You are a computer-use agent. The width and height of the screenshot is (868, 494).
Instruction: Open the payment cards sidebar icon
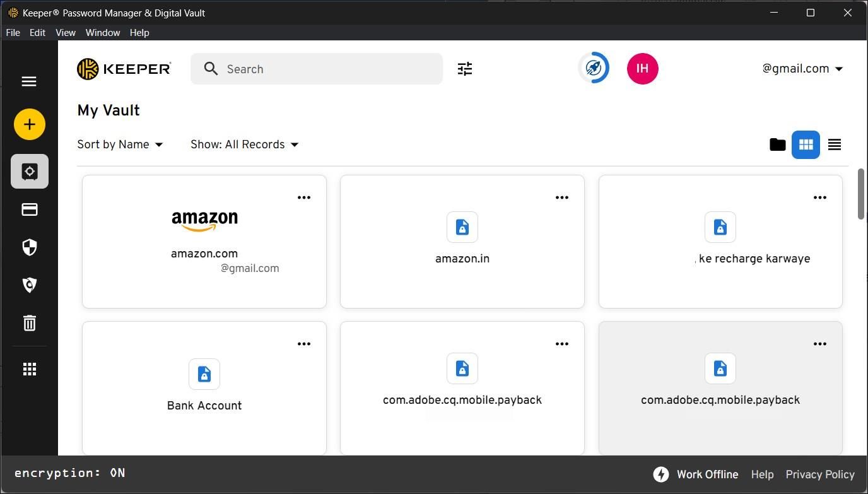[x=30, y=209]
